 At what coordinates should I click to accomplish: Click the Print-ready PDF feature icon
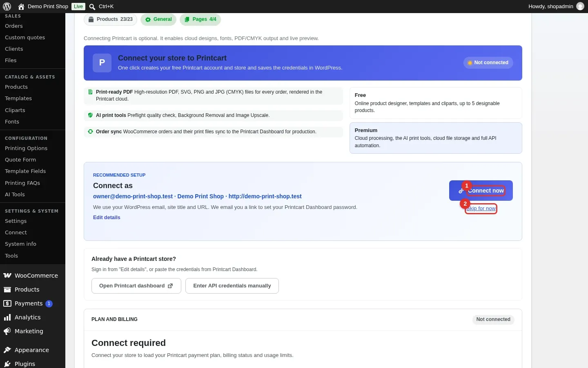tap(90, 92)
